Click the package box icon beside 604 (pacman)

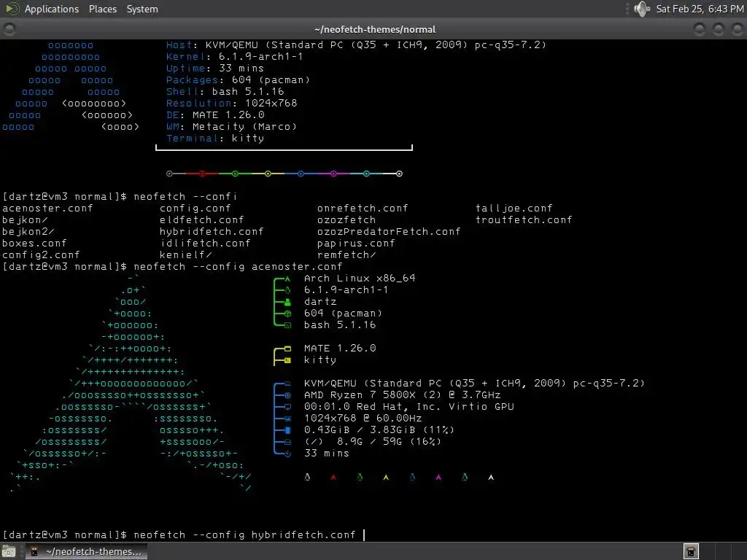[x=287, y=314]
